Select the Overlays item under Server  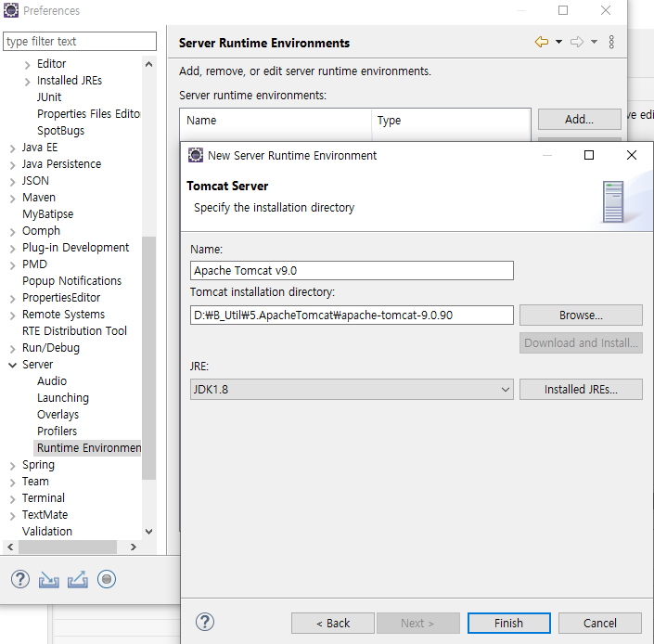tap(58, 414)
